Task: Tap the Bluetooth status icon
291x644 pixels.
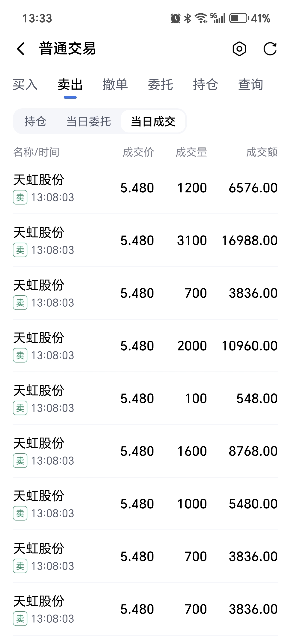Action: (x=187, y=18)
